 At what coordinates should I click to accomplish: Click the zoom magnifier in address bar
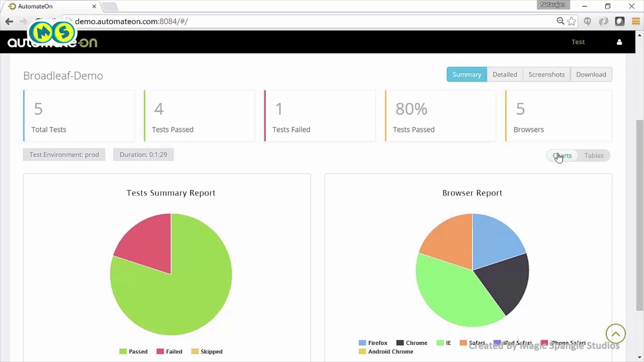click(x=560, y=21)
